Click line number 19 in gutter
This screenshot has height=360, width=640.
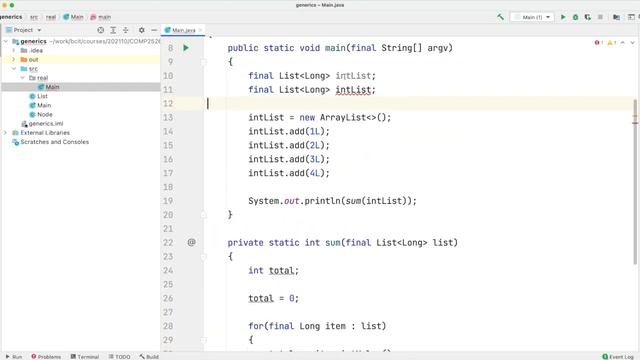[x=168, y=201]
